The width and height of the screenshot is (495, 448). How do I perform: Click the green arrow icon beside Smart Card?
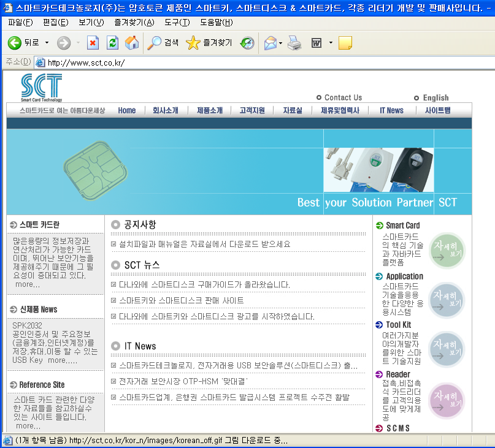point(379,226)
